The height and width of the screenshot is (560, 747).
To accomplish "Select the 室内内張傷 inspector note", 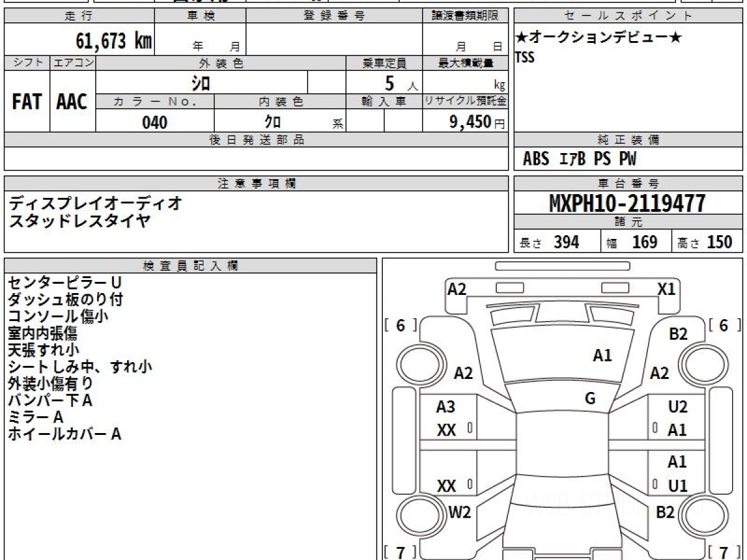I will pos(43,333).
